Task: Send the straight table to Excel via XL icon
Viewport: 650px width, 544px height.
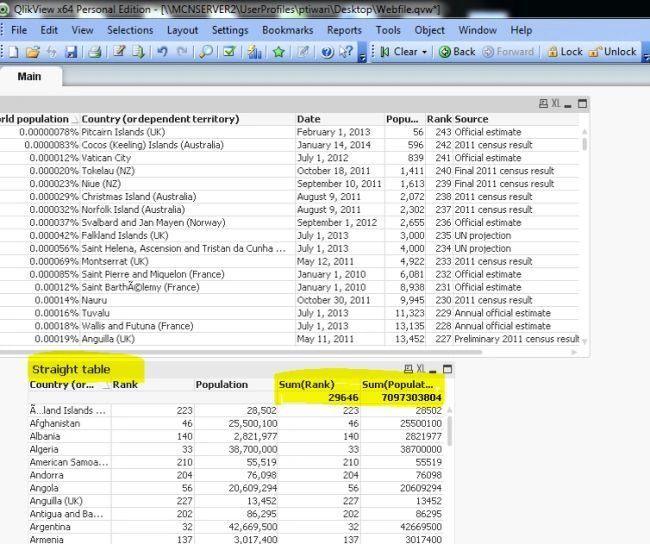Action: coord(420,369)
